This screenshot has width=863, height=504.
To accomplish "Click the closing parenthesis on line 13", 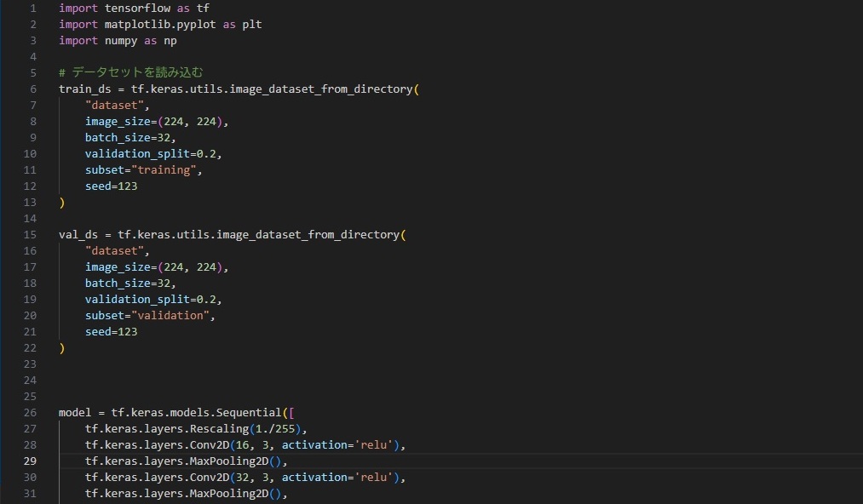I will coord(60,202).
